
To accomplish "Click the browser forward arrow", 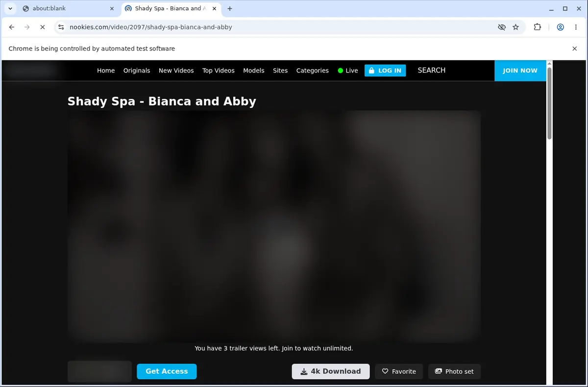I will [x=27, y=27].
